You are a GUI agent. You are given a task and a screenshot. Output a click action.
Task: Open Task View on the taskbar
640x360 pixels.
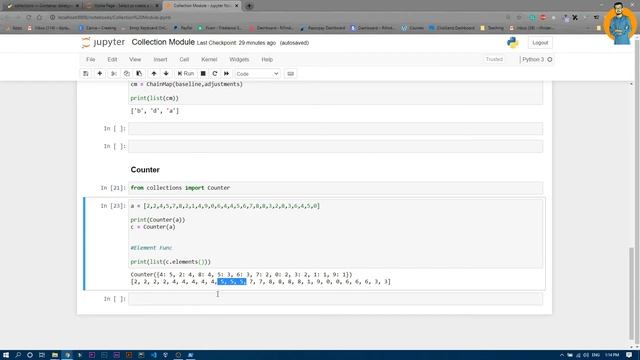tap(42, 355)
